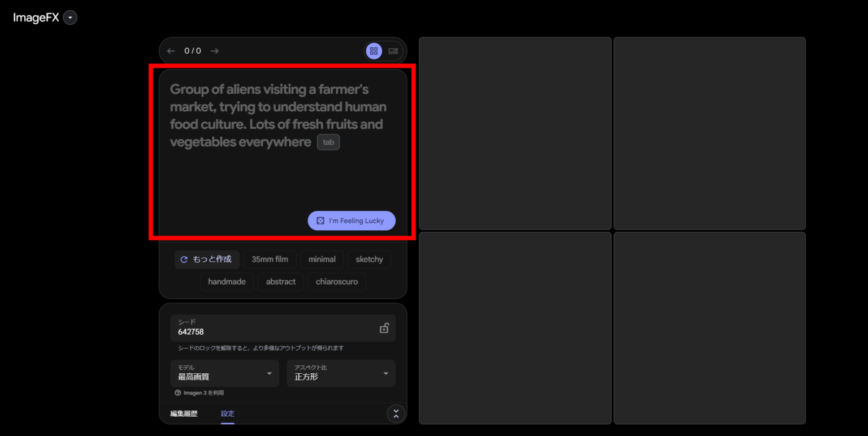Select the single image view icon
The height and width of the screenshot is (436, 868).
(x=393, y=51)
